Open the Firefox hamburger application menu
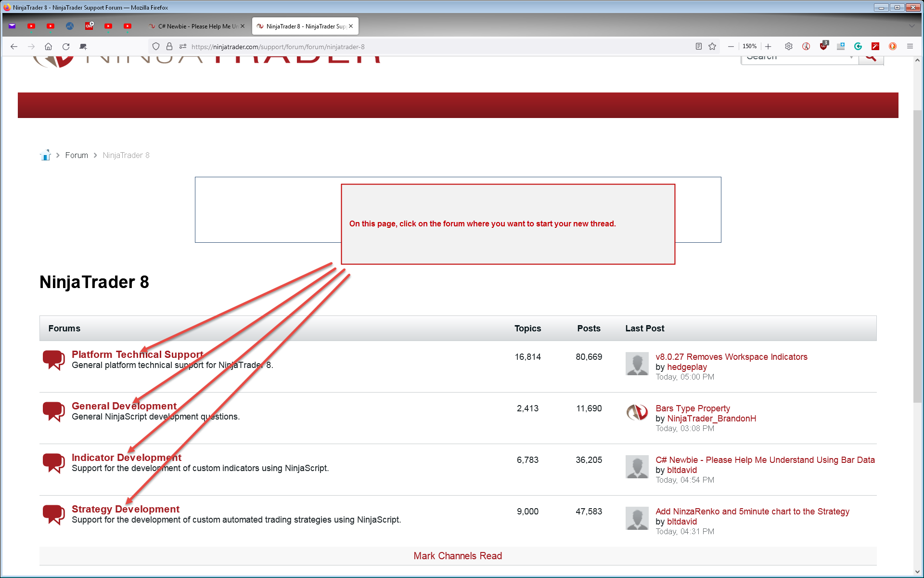 click(x=910, y=46)
